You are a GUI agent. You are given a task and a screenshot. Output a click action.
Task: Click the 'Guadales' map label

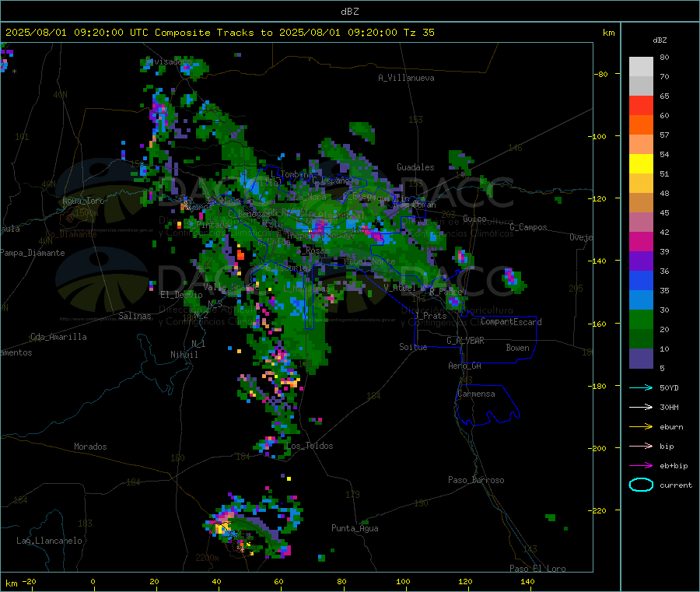click(415, 167)
